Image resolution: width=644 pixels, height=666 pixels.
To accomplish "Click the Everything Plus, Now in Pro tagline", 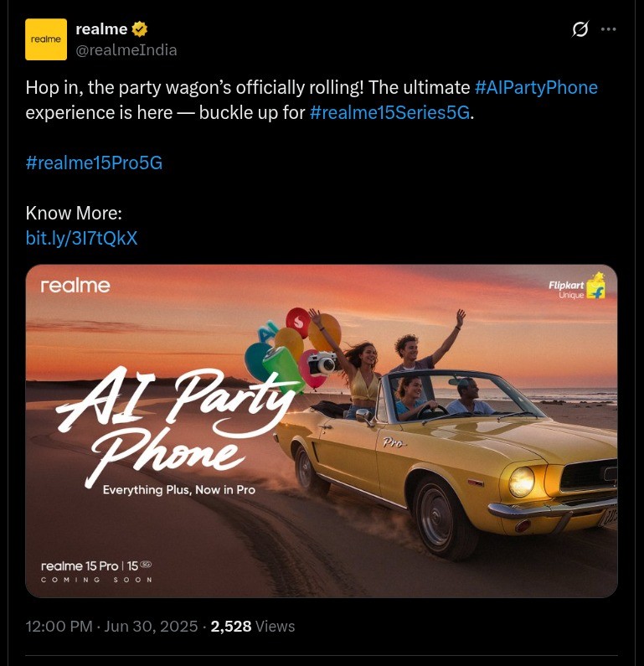I will [x=178, y=490].
